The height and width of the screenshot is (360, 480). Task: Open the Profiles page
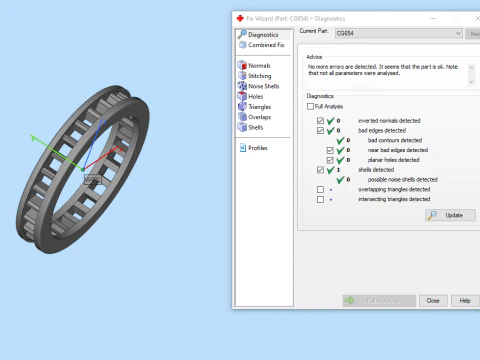[x=258, y=148]
